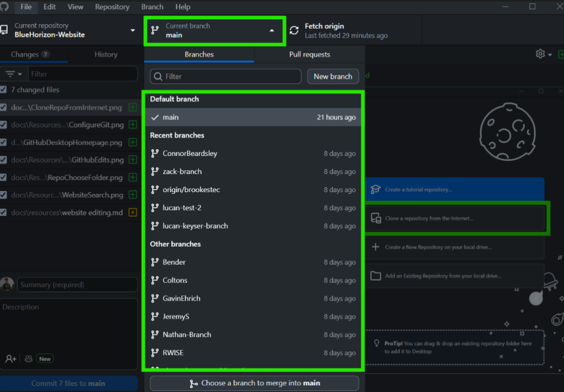Open the Branch menu
Screen dimensions: 564x392
[152, 7]
